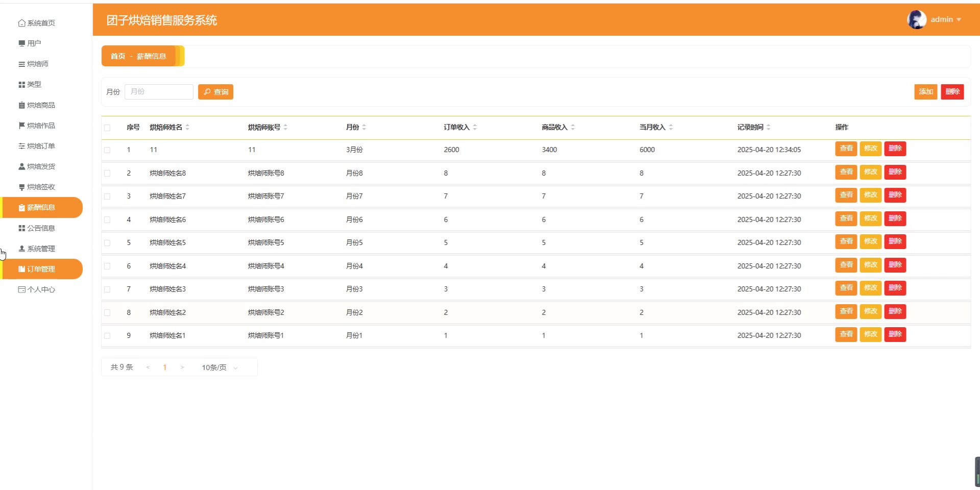Sort by 烘焙师账号 column
Image resolution: width=980 pixels, height=490 pixels.
coord(285,127)
